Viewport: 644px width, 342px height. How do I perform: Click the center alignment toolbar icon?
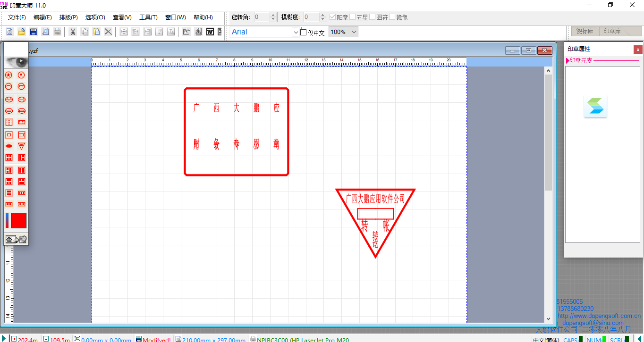[x=124, y=32]
